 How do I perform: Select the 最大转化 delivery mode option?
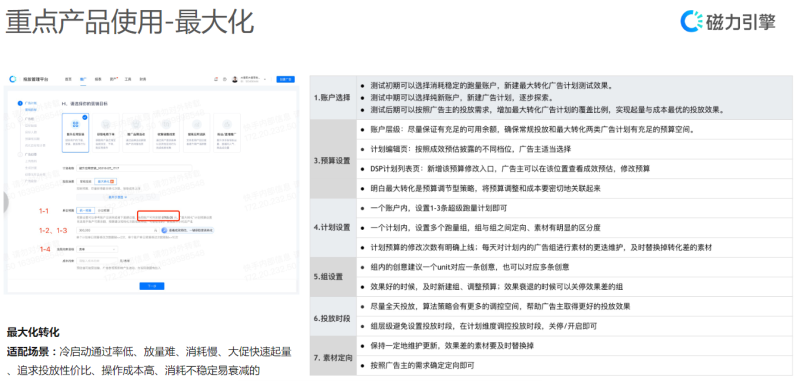pos(106,181)
